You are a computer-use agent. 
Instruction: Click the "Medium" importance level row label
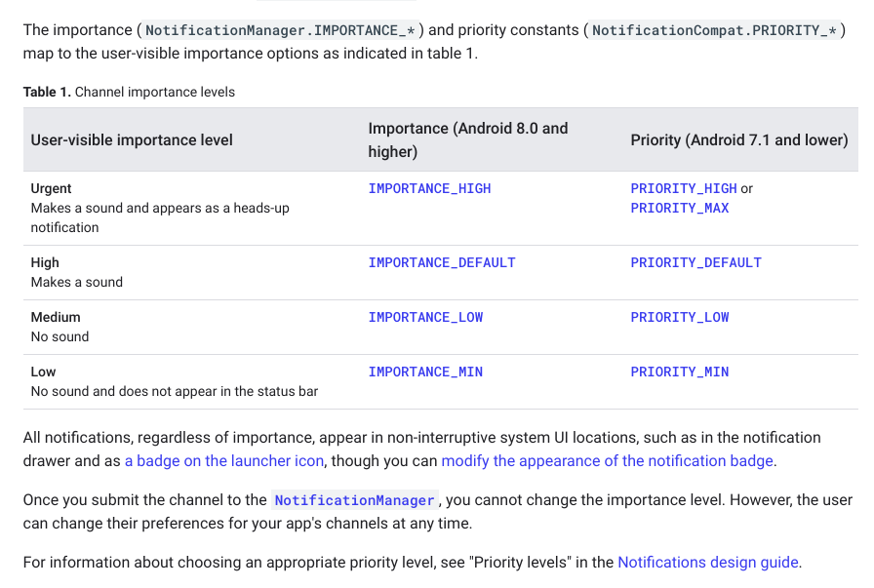tap(56, 317)
